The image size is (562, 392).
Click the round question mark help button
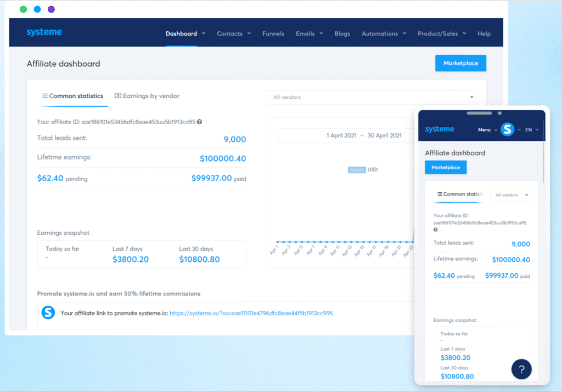pos(521,369)
